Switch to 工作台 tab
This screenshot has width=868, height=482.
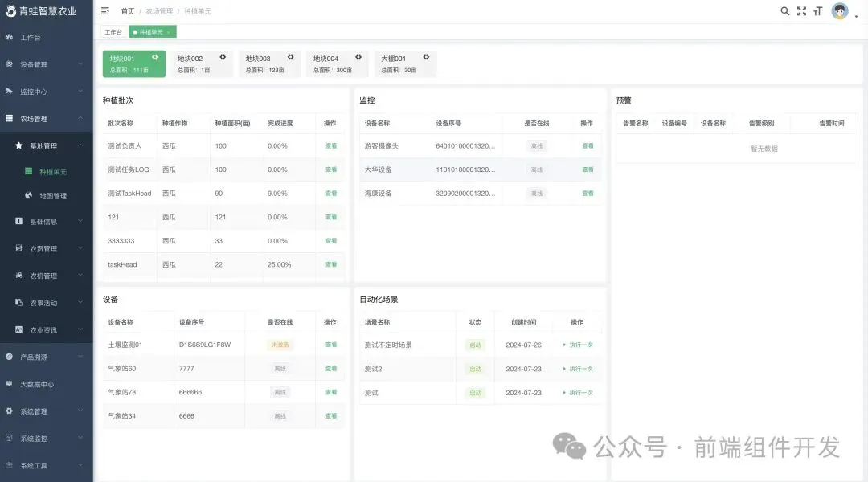point(113,32)
